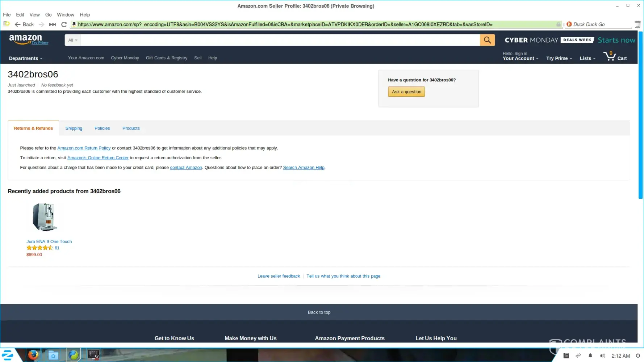Open the Jura ENA 9 One Touch link
The width and height of the screenshot is (644, 362).
click(x=49, y=241)
